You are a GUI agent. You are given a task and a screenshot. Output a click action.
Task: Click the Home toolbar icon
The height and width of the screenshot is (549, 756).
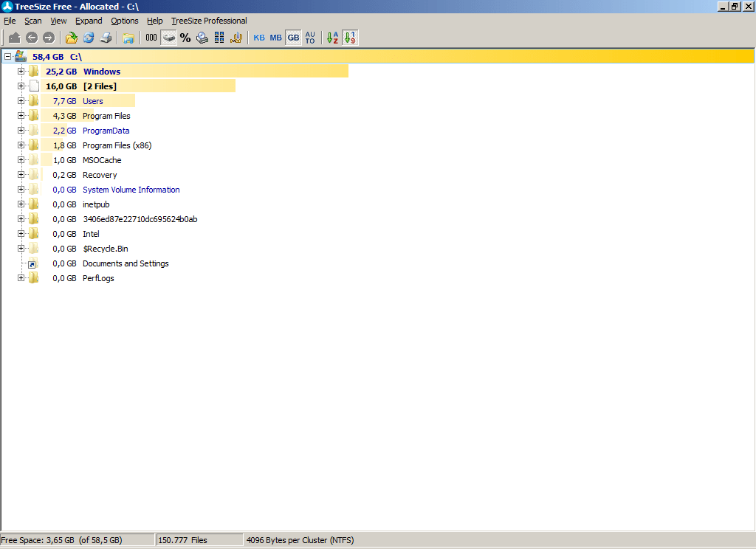(x=15, y=38)
